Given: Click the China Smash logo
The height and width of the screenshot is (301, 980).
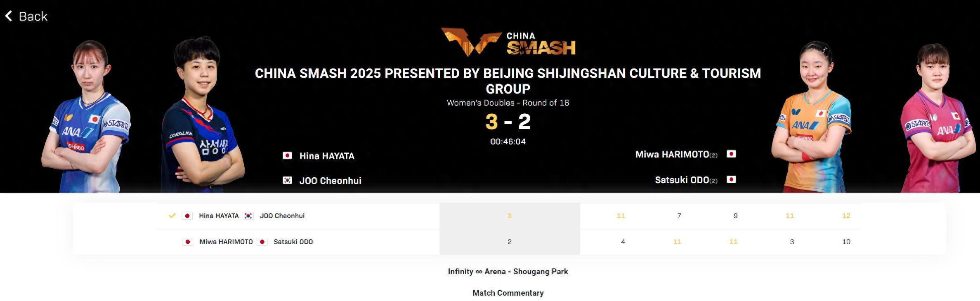Looking at the screenshot, I should [x=508, y=42].
